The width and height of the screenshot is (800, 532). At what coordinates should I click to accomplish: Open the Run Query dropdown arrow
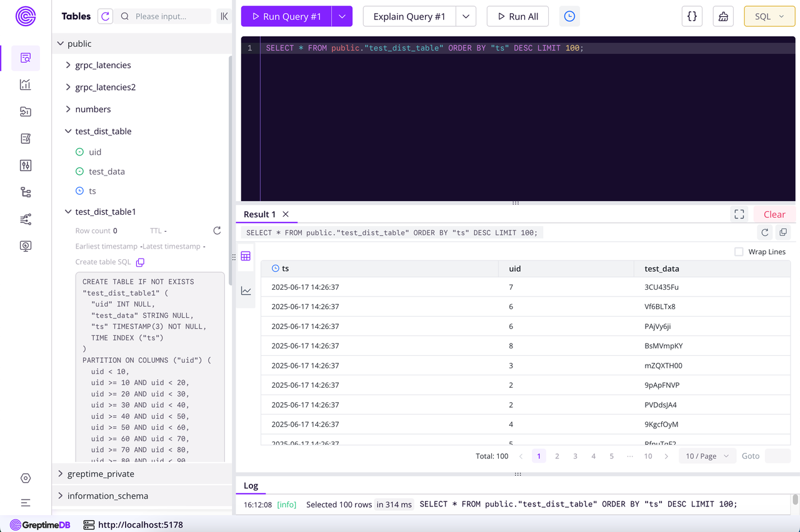pyautogui.click(x=342, y=17)
